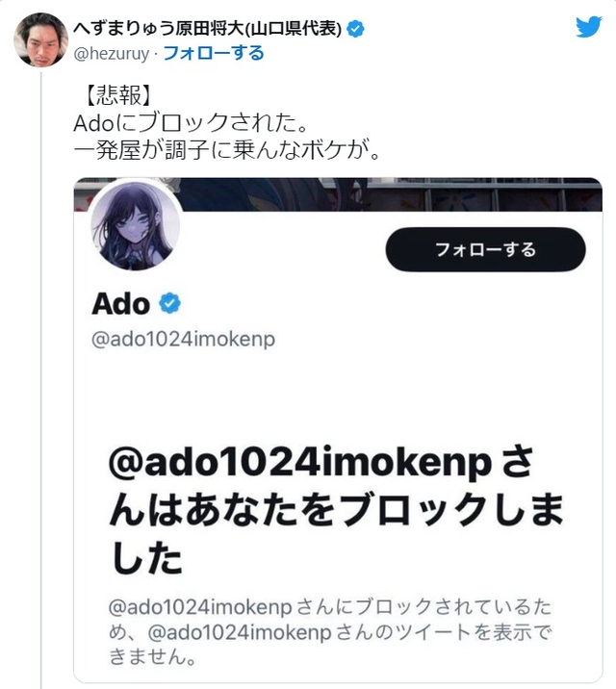Image resolution: width=616 pixels, height=689 pixels.
Task: Click the display name へずまりゅう原田将大(山口県代表)
Action: coord(207,29)
